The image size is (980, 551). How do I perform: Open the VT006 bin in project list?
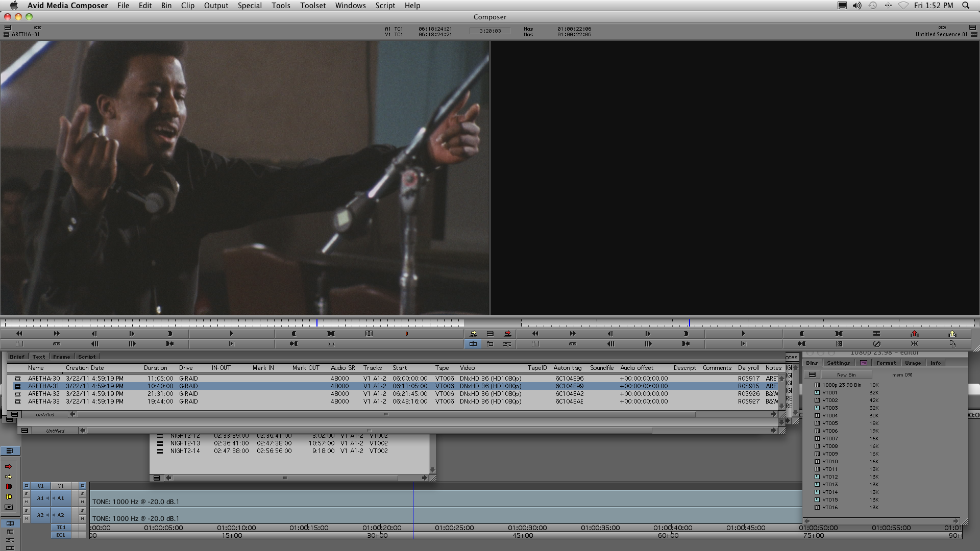pos(829,431)
